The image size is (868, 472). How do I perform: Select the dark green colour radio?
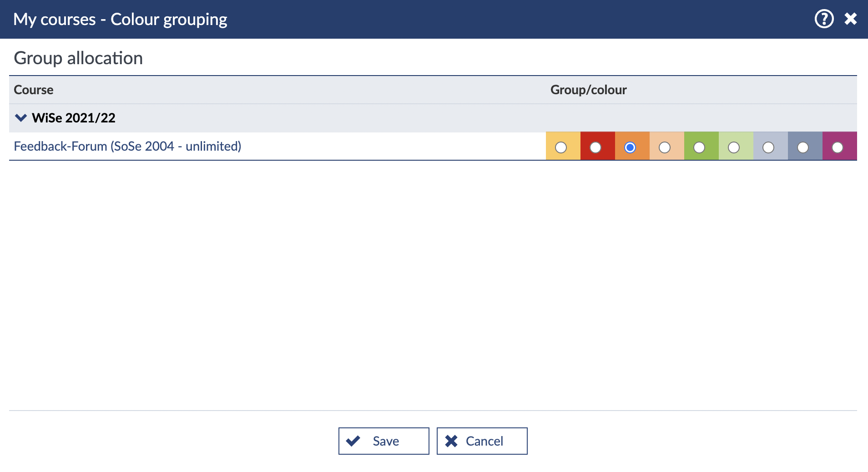(x=699, y=147)
